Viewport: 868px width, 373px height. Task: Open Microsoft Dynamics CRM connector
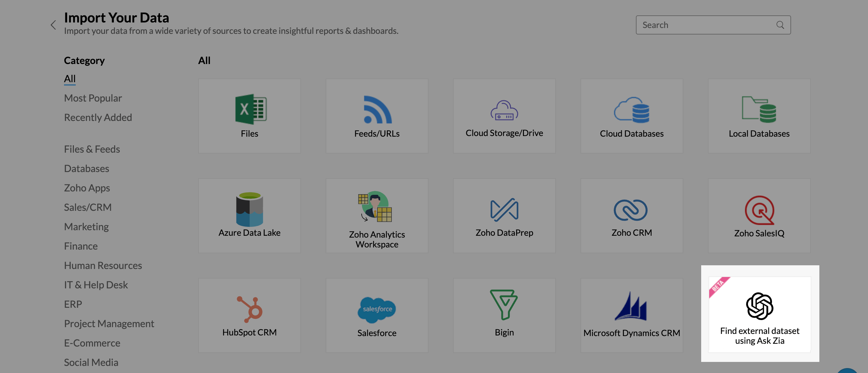pos(632,315)
